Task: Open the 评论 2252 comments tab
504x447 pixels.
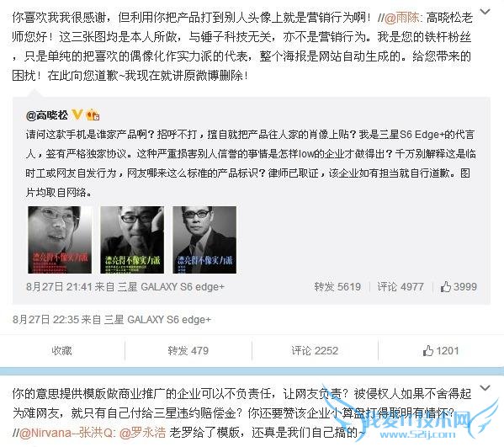Action: (315, 350)
